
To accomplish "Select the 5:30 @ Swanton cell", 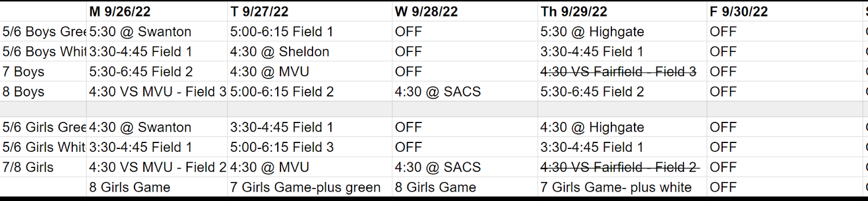I will click(x=157, y=31).
